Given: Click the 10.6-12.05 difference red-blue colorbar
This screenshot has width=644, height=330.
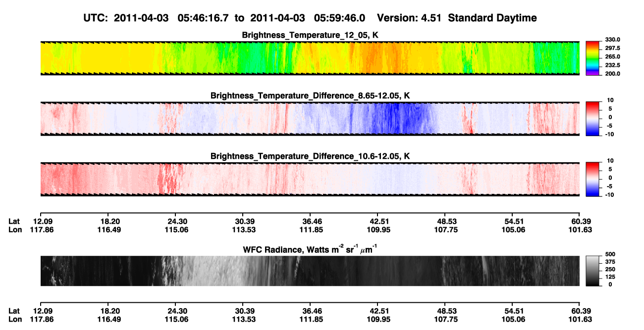Looking at the screenshot, I should (592, 179).
